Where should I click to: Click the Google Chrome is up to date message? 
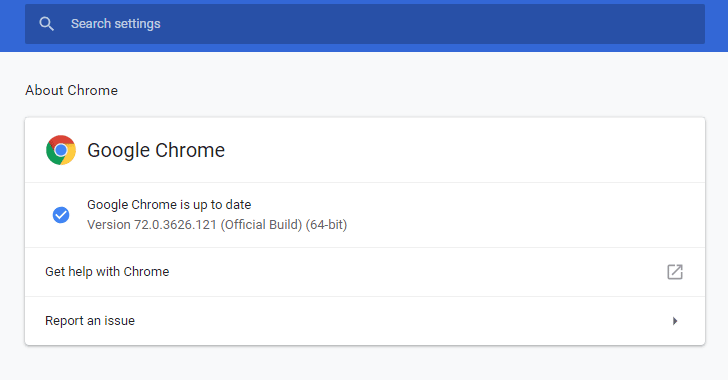click(169, 204)
